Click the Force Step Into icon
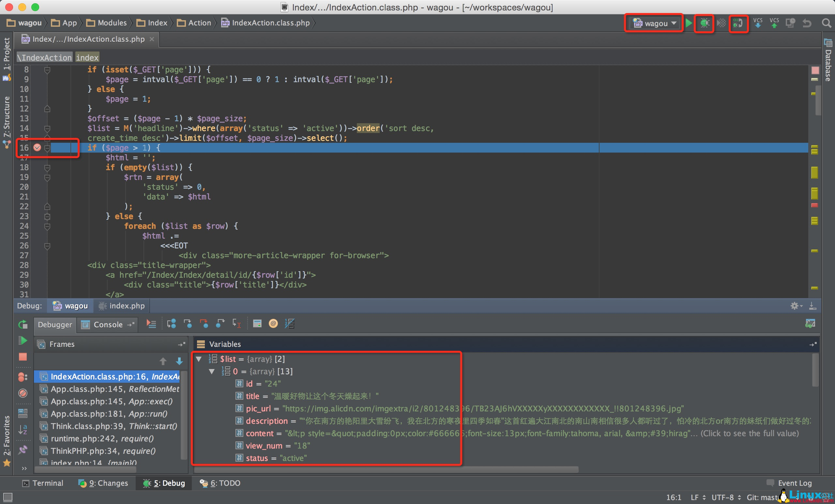Screen dimensions: 835x504 pos(204,324)
